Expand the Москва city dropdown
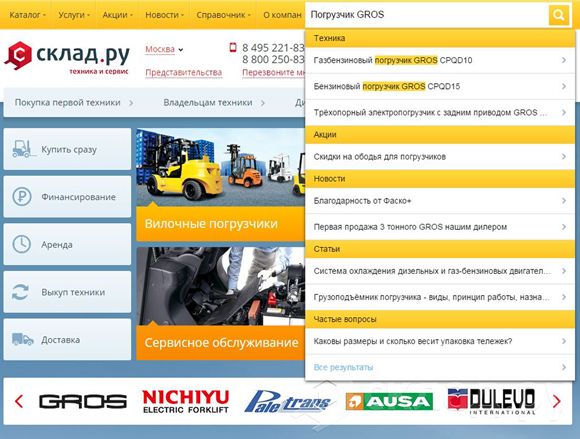Screen dimensions: 580x439 [164, 49]
